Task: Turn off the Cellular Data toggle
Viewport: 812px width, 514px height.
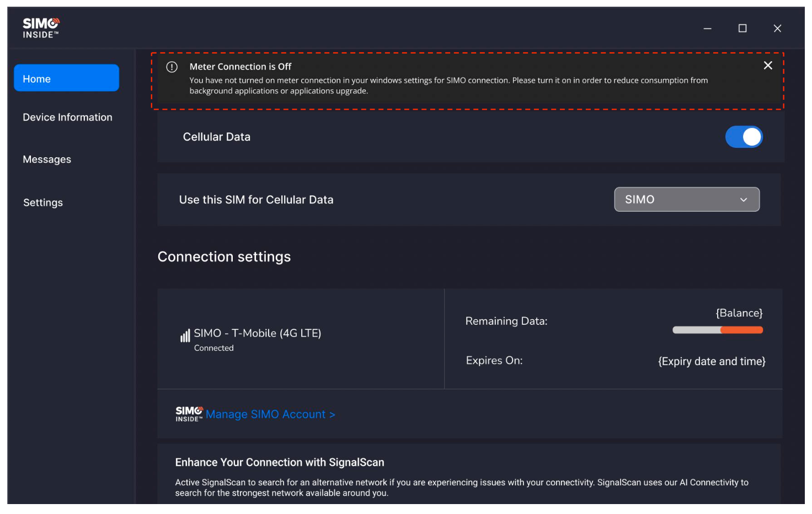Action: 744,137
